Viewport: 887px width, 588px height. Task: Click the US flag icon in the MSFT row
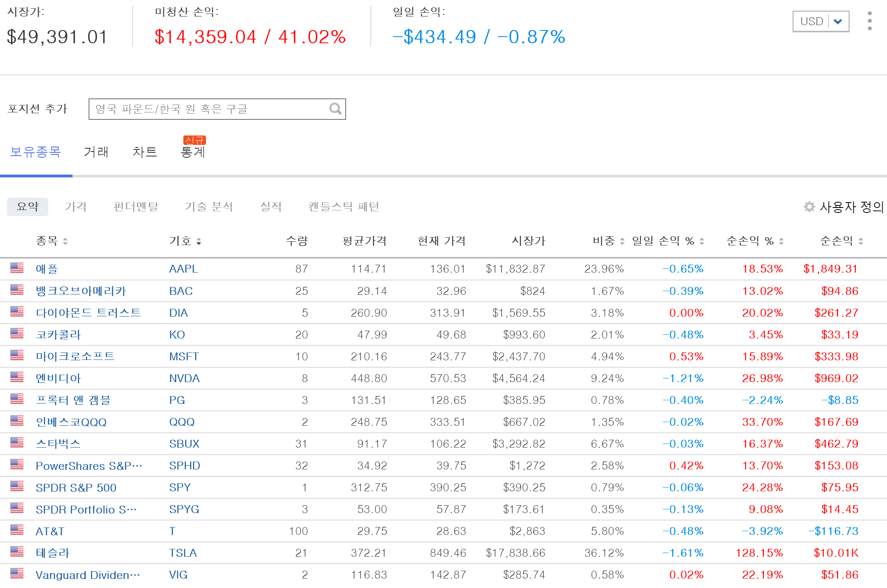pyautogui.click(x=17, y=355)
